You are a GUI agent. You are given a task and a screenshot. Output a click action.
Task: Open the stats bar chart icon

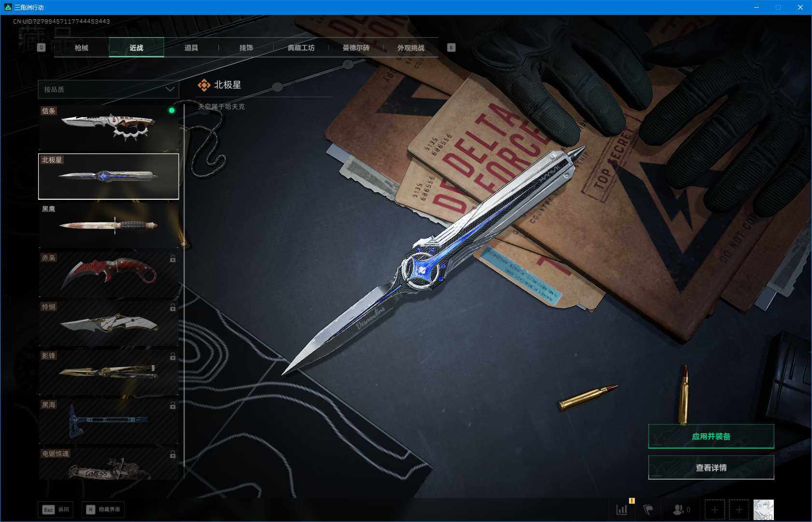(622, 509)
